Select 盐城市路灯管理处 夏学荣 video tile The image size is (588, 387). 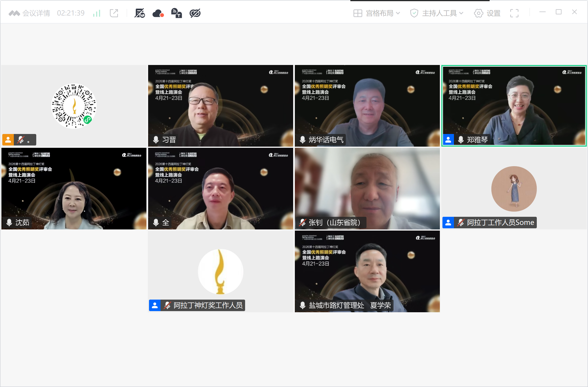click(367, 271)
